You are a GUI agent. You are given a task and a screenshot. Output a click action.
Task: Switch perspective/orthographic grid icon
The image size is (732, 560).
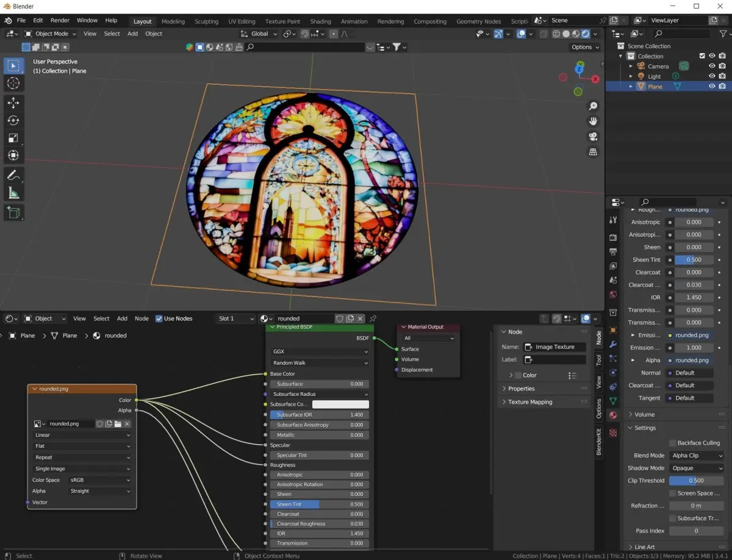click(x=593, y=152)
